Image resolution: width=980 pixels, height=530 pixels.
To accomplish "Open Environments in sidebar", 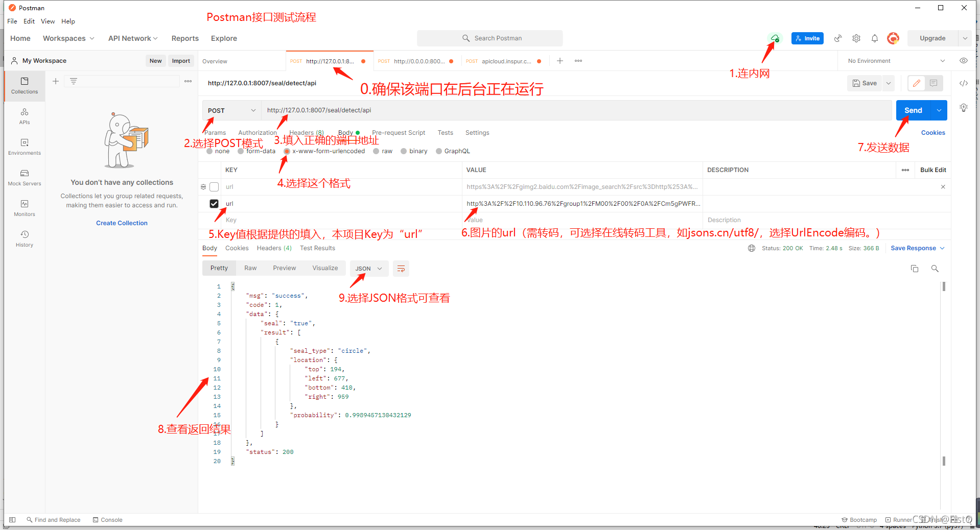I will click(x=25, y=147).
